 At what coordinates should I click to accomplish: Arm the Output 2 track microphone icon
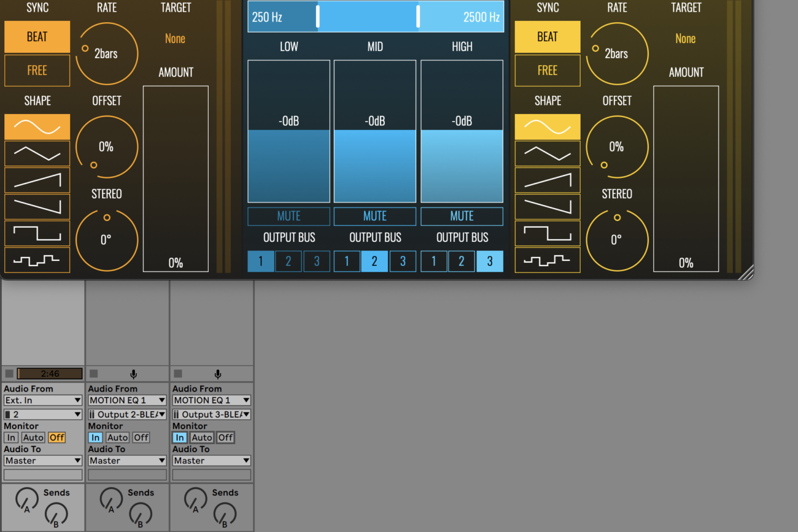click(133, 374)
